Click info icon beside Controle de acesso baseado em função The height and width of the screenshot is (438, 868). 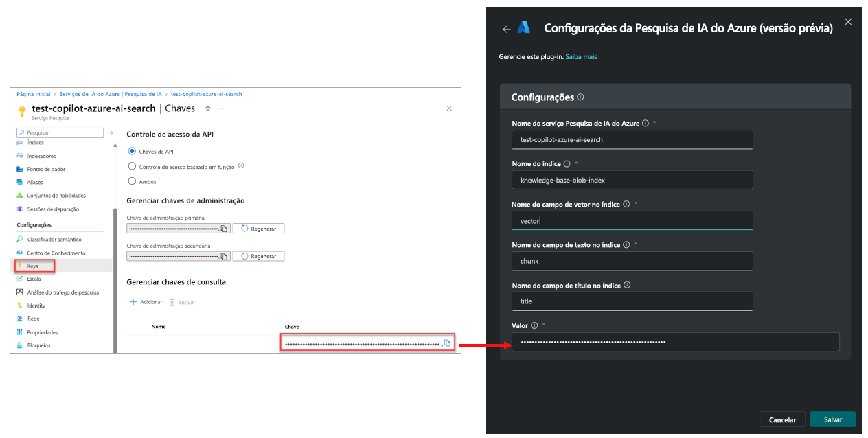pos(241,165)
